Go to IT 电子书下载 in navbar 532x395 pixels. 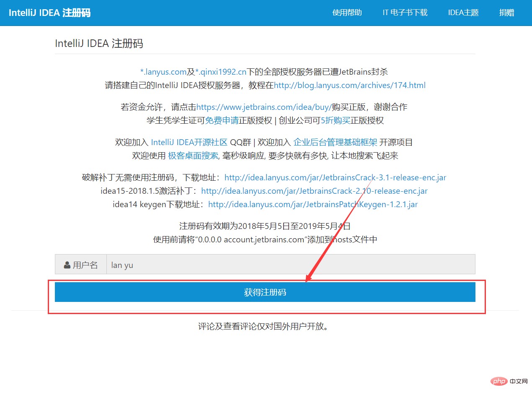[405, 13]
